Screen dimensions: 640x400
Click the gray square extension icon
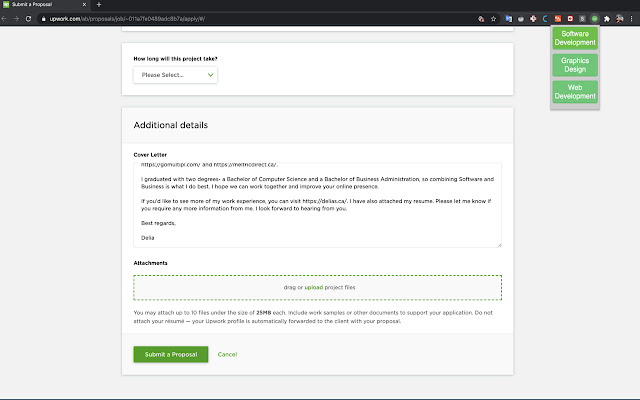pyautogui.click(x=582, y=19)
